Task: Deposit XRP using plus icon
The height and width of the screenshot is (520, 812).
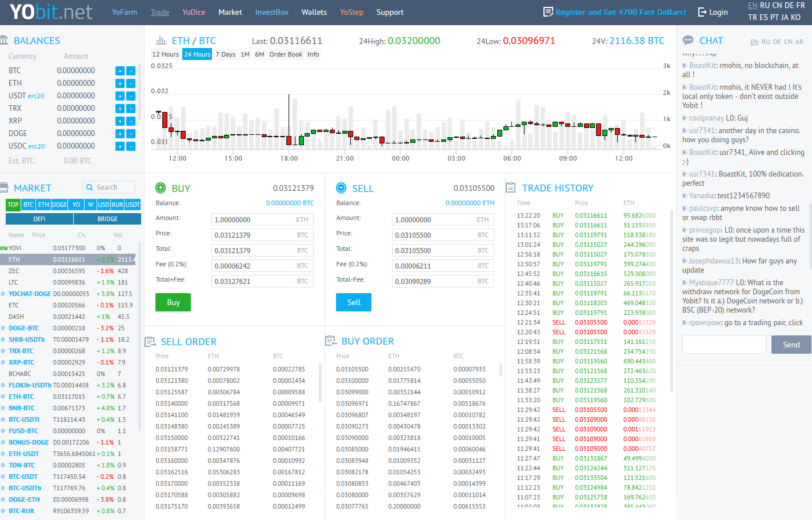Action: (120, 121)
